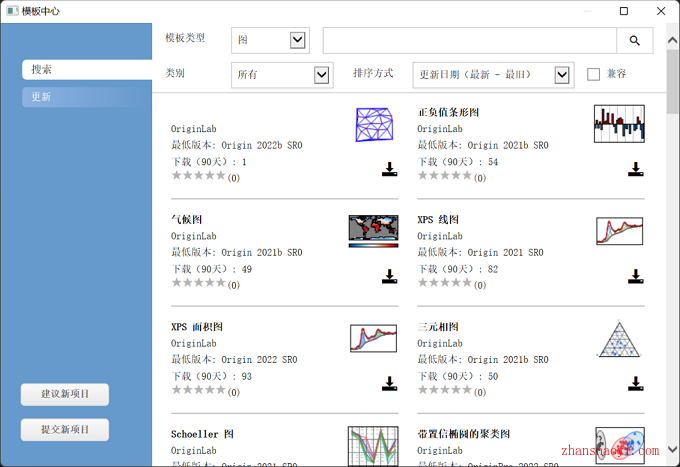Open the 排序方式 sort dropdown

tap(494, 75)
